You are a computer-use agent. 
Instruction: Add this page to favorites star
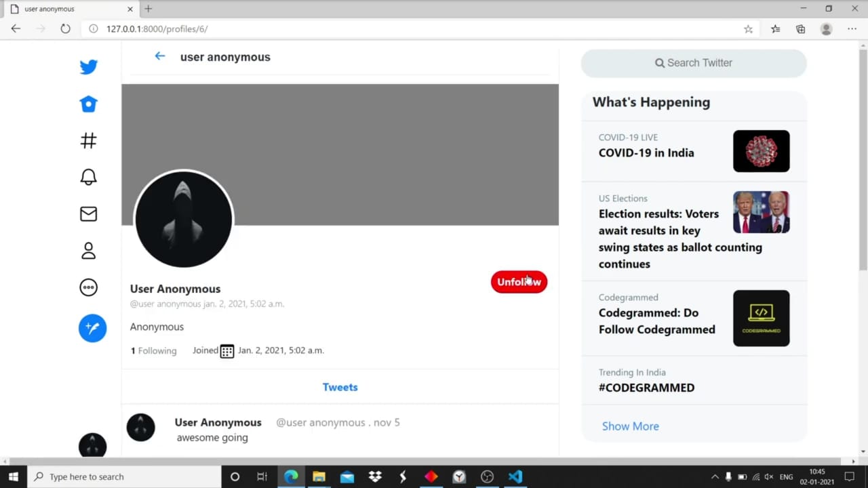tap(748, 29)
